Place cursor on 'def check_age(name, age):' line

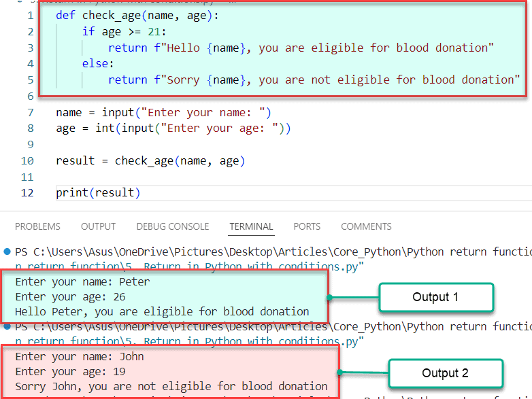point(137,16)
